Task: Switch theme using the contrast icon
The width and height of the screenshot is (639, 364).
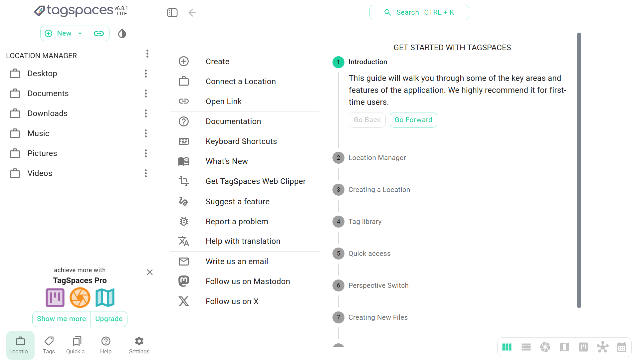Action: click(122, 34)
